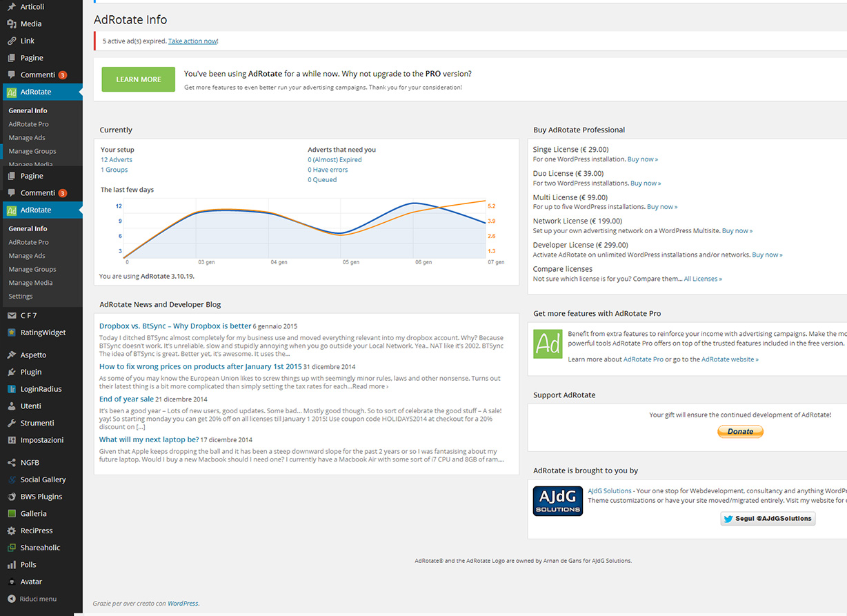Image resolution: width=847 pixels, height=616 pixels.
Task: Open the Social Gallery icon
Action: tap(12, 479)
